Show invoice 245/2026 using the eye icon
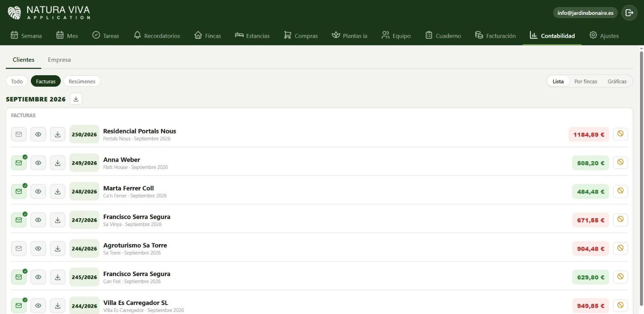Viewport: 644px width, 314px height. point(38,277)
